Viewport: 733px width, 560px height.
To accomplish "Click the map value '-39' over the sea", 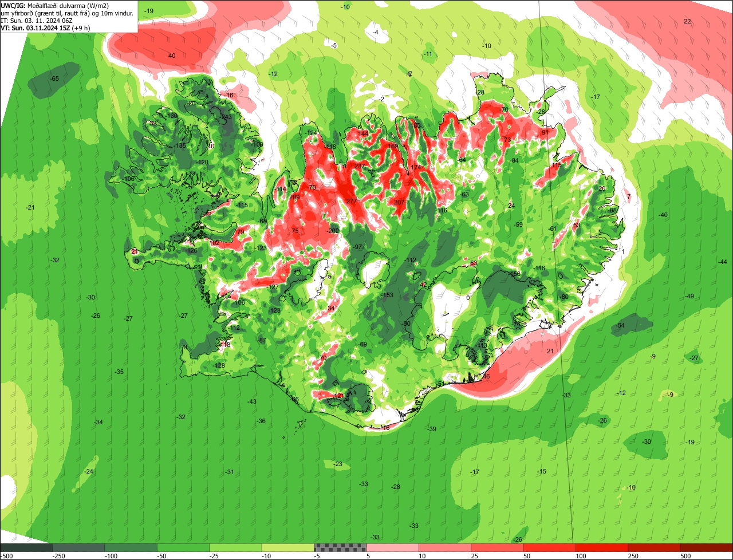I will tap(431, 429).
